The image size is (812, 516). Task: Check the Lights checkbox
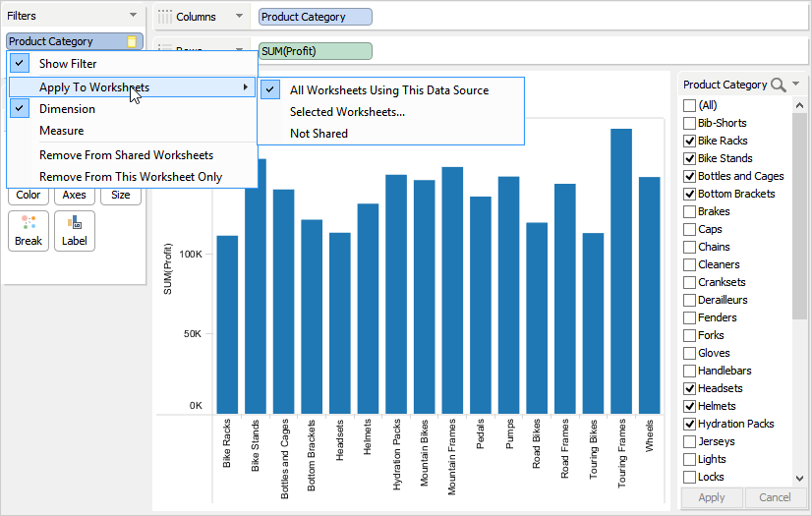point(689,460)
